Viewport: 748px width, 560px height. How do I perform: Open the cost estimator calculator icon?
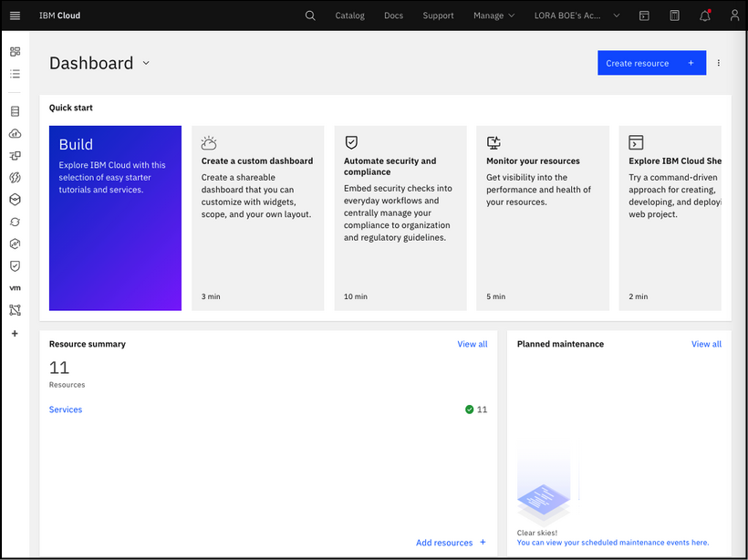click(674, 16)
